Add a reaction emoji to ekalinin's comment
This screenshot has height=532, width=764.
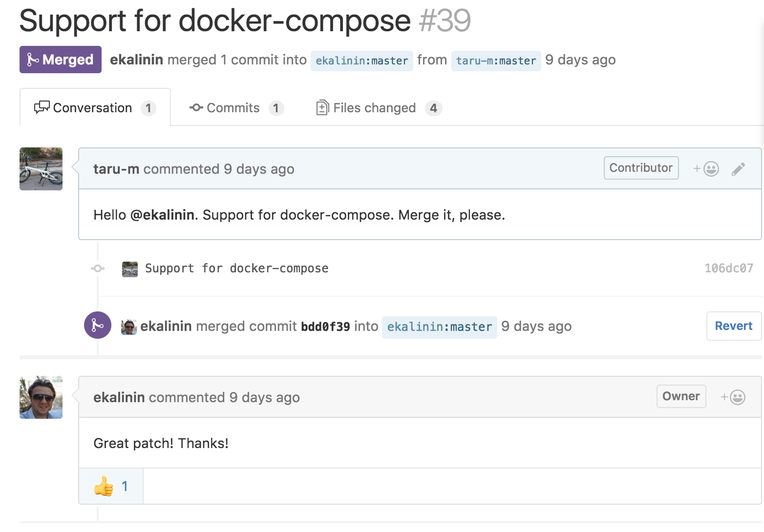point(733,397)
